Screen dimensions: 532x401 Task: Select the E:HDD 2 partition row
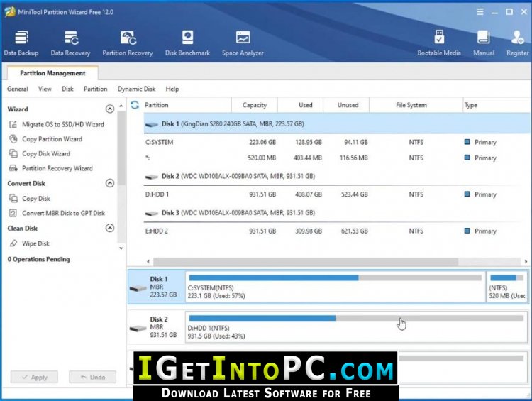coord(337,231)
